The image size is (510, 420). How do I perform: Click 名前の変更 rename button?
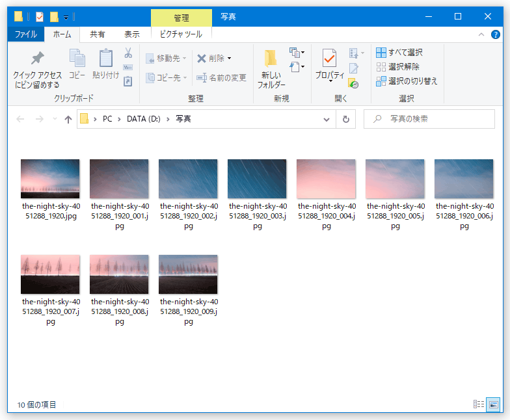point(221,78)
